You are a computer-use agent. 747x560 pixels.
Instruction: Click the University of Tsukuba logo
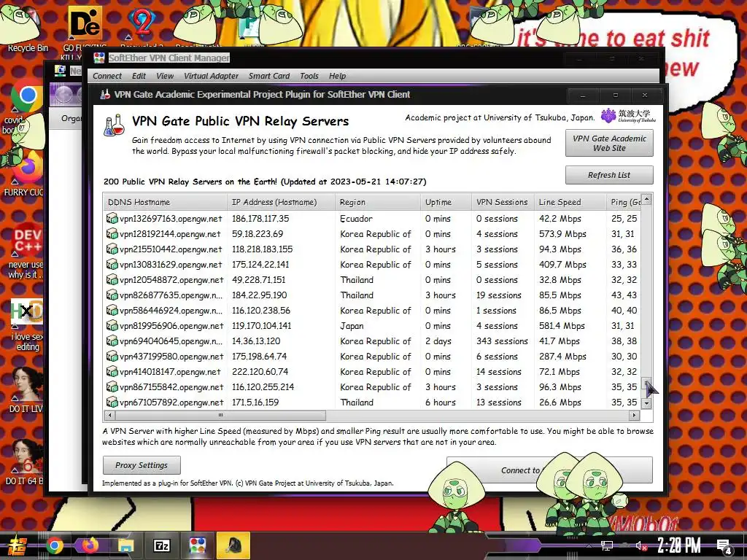click(x=628, y=116)
